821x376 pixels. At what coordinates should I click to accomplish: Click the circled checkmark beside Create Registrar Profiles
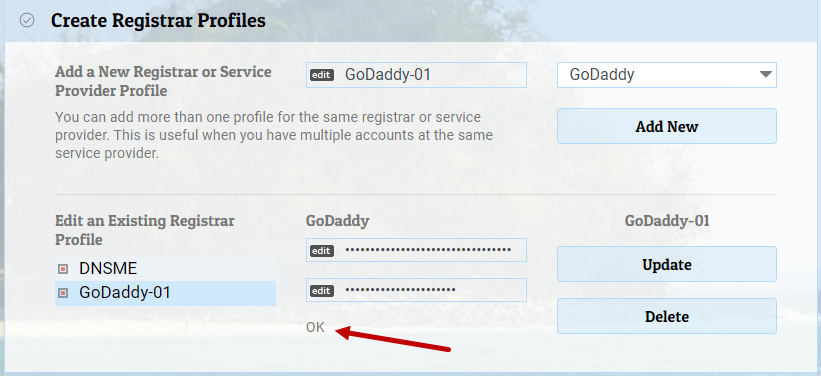[27, 20]
